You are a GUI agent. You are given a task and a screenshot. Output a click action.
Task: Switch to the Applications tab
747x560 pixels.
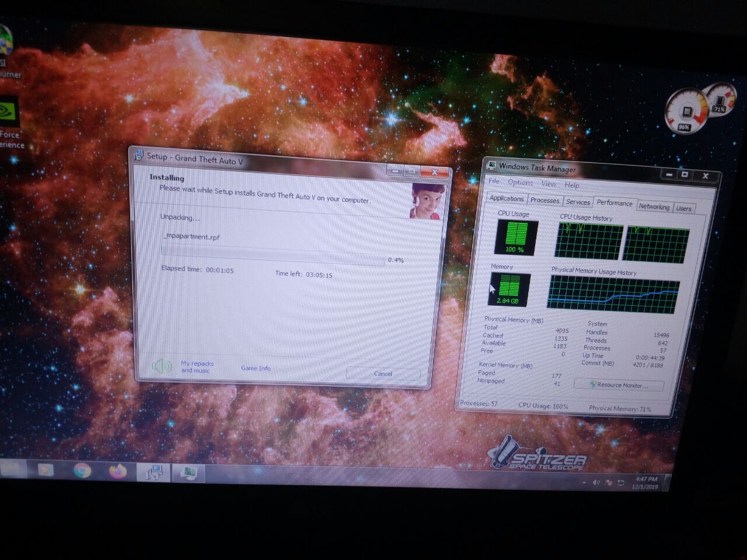507,198
